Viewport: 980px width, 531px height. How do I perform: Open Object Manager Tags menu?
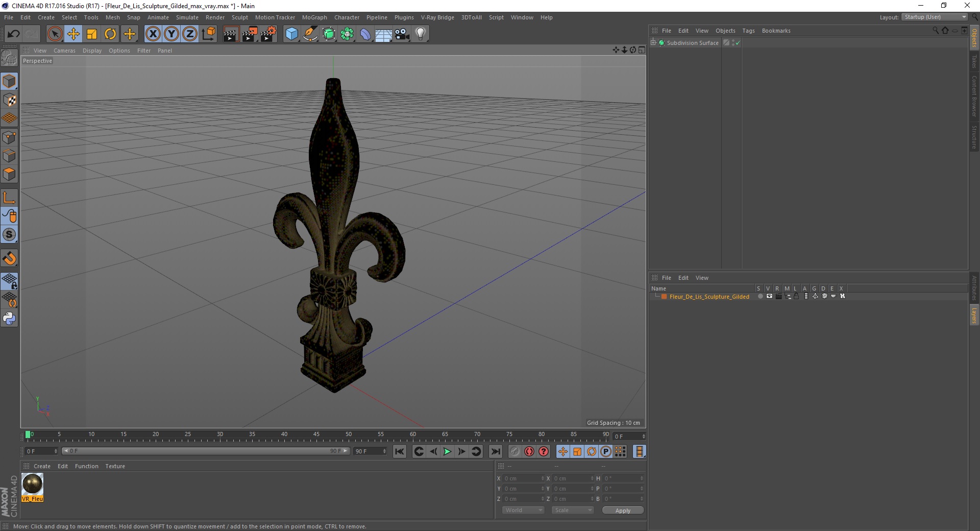point(748,31)
